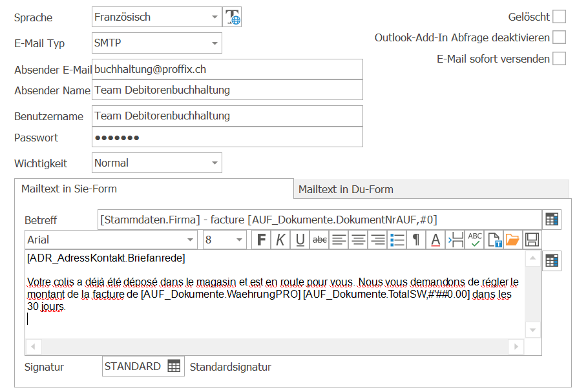The height and width of the screenshot is (392, 577).
Task: Enable Outlook-Add-In Abfrage deaktivieren checkbox
Action: (x=559, y=37)
